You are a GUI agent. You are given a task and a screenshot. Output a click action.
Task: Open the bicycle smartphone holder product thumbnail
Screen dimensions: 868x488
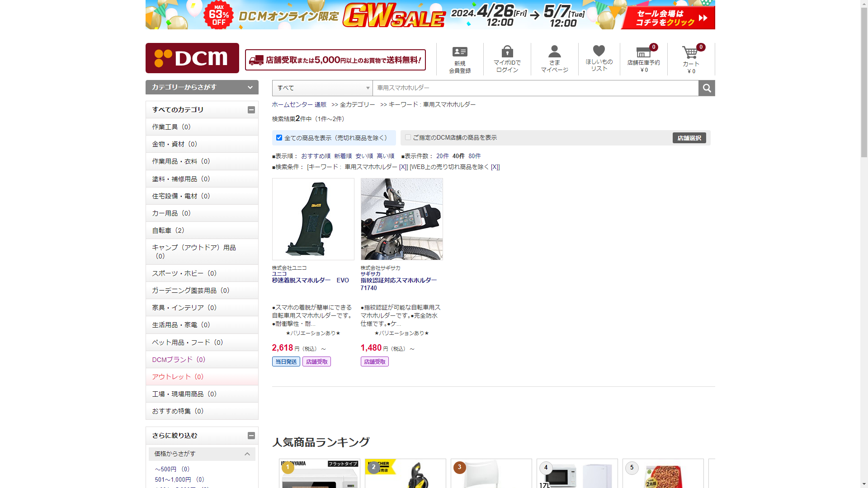[401, 219]
